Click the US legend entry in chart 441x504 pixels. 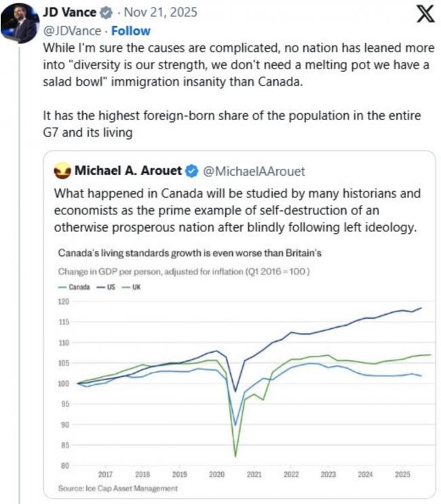109,287
